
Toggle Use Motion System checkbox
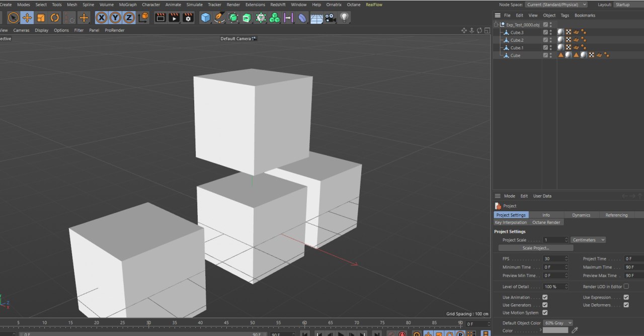coord(545,313)
